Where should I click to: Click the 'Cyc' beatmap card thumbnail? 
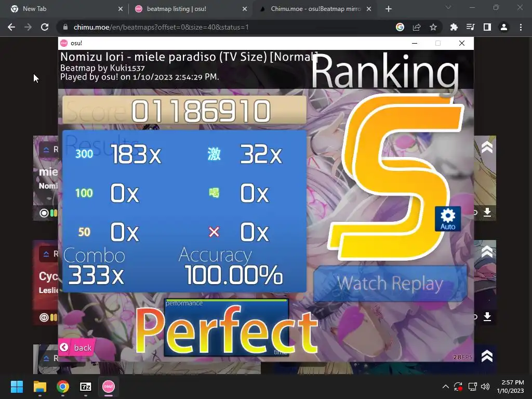(46, 282)
